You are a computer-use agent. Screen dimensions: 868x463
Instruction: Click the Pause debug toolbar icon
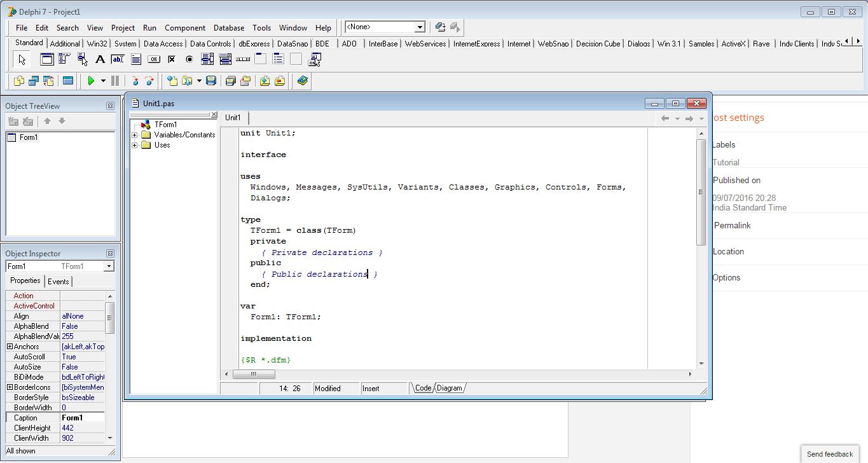pyautogui.click(x=115, y=81)
